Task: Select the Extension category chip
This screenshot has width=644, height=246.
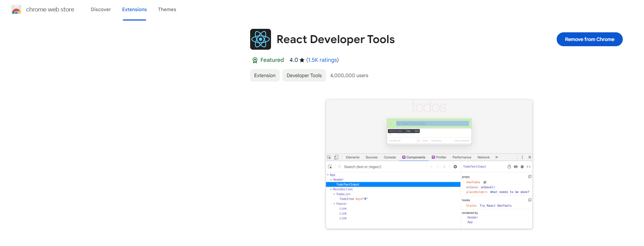Action: pyautogui.click(x=265, y=75)
